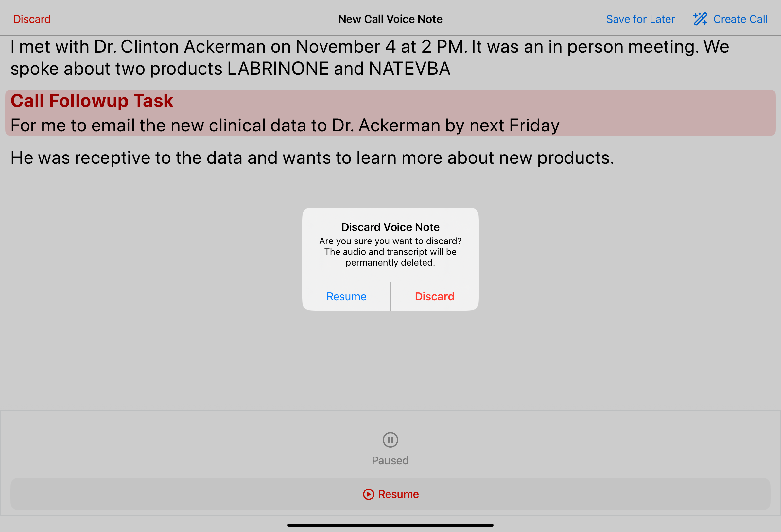
Task: Tap the top-left Discard link
Action: 32,19
